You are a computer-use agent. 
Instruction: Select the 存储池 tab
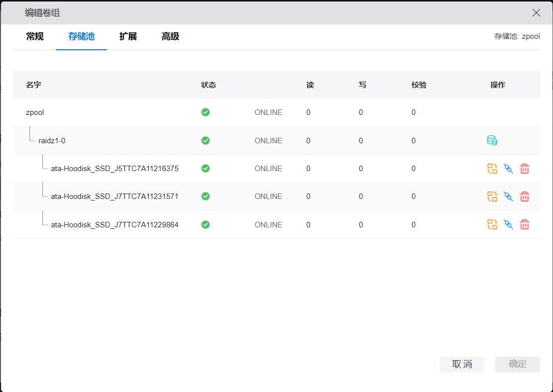[x=81, y=36]
